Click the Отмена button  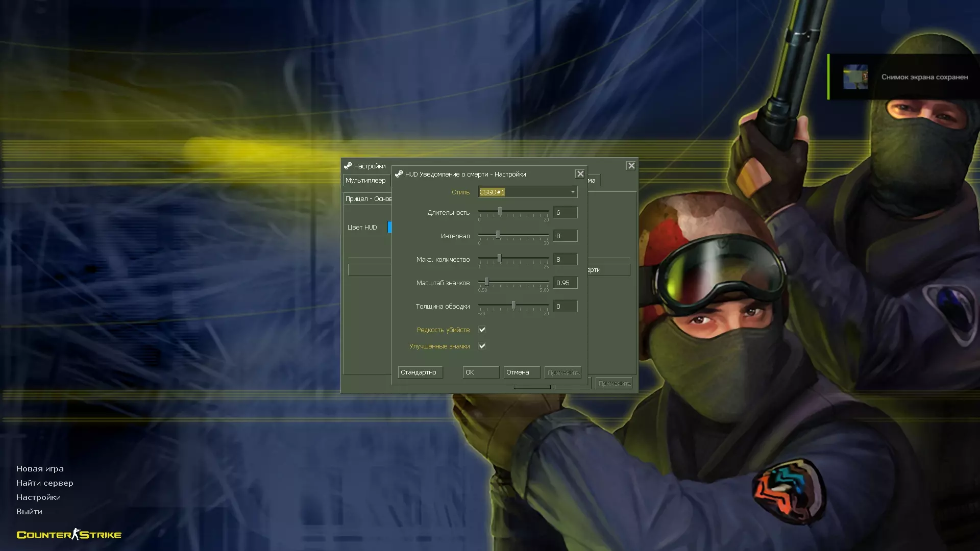(521, 372)
